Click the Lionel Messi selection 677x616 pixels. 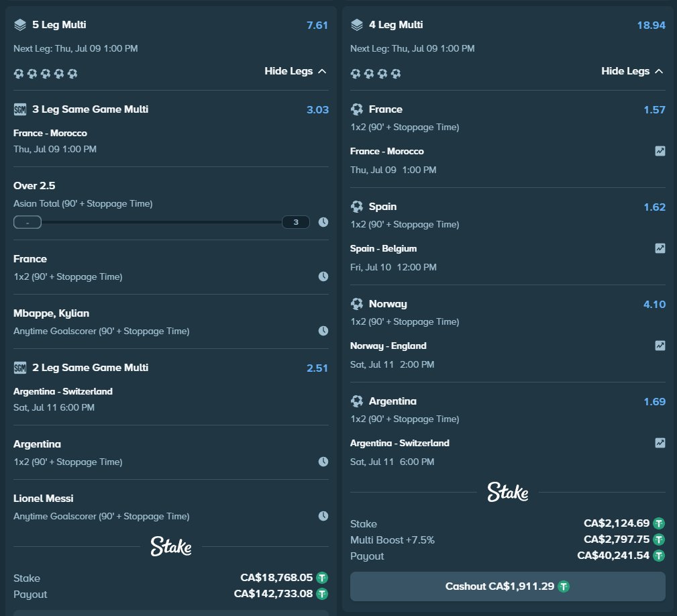(43, 499)
